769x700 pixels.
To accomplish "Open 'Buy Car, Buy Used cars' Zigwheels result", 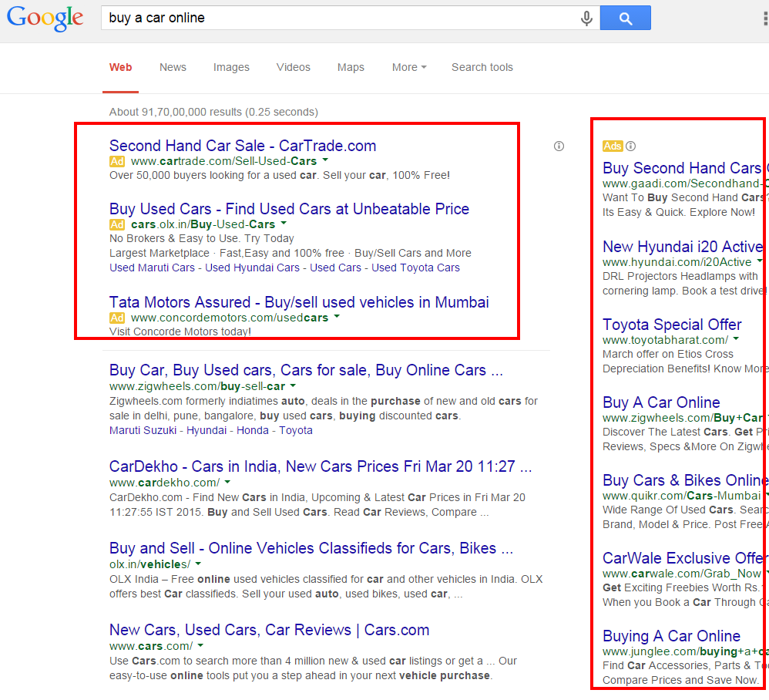I will coord(306,370).
